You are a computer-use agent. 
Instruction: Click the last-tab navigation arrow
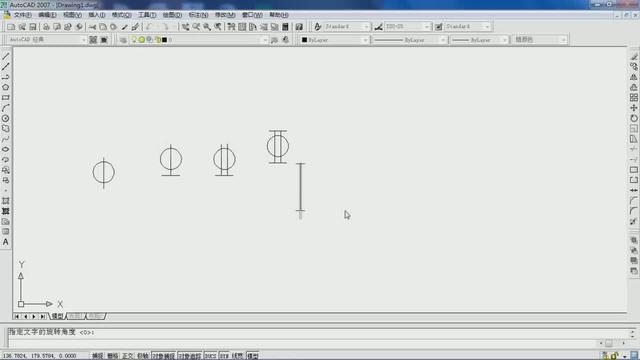[42, 316]
